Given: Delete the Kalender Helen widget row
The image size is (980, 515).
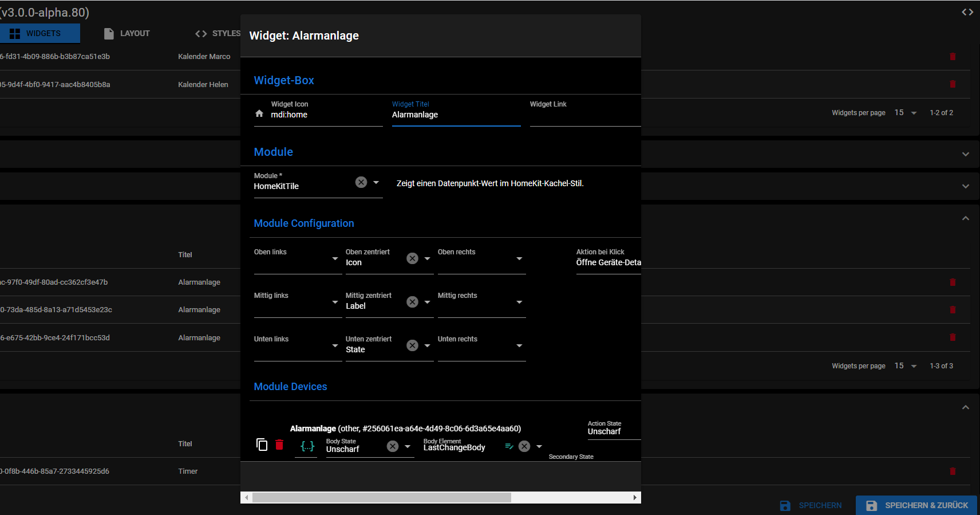Looking at the screenshot, I should (x=953, y=84).
